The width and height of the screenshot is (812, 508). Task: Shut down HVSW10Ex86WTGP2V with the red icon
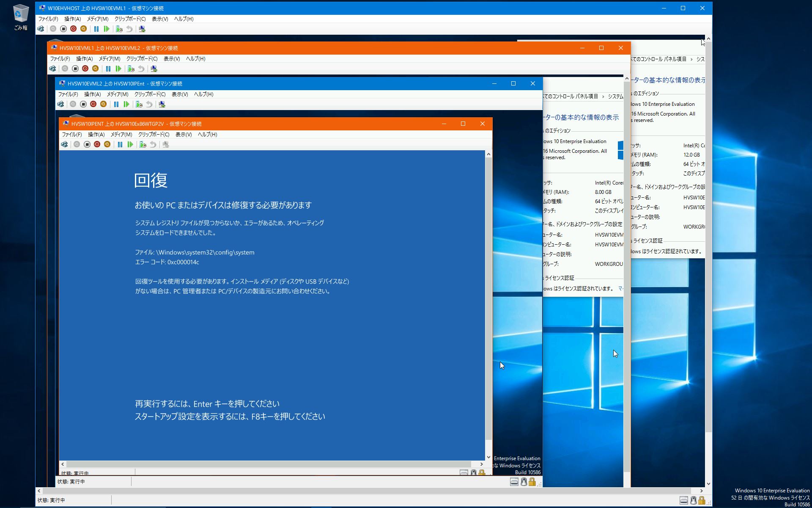97,144
